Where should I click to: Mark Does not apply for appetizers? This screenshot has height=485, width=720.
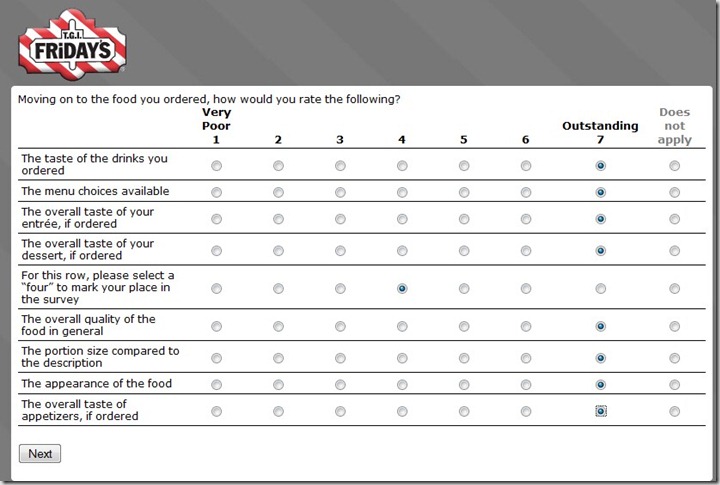675,411
